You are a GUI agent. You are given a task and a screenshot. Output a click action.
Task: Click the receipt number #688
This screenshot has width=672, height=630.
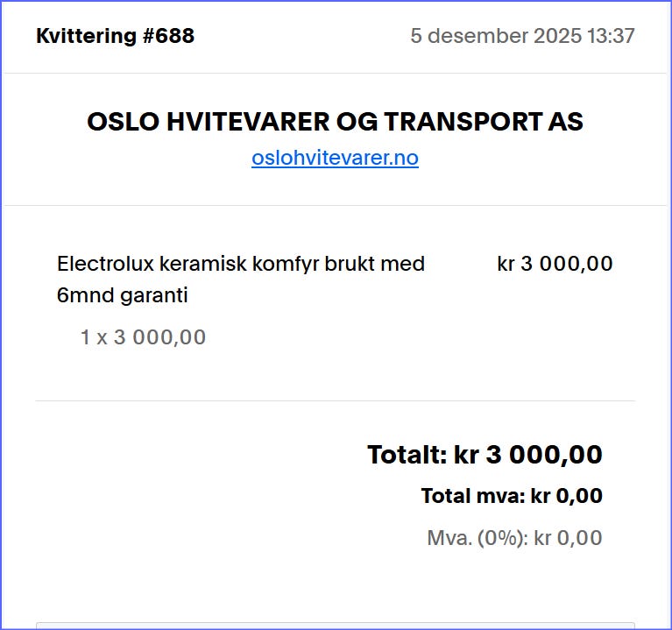168,36
